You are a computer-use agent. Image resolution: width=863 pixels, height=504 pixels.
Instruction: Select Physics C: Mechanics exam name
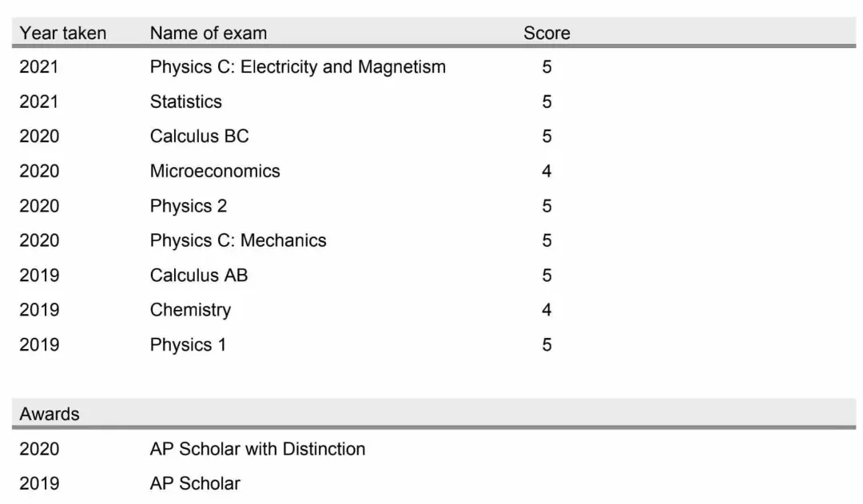238,240
